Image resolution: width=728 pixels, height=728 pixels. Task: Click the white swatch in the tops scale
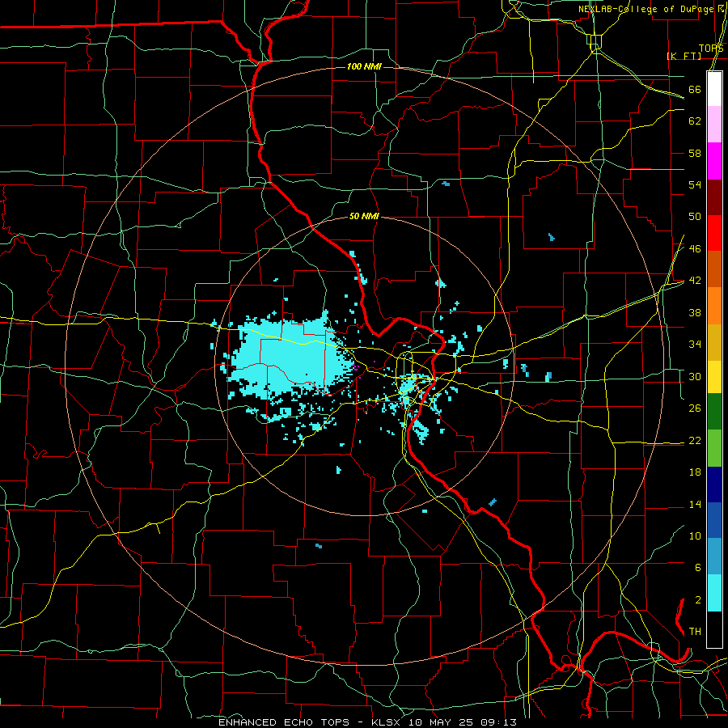click(714, 89)
